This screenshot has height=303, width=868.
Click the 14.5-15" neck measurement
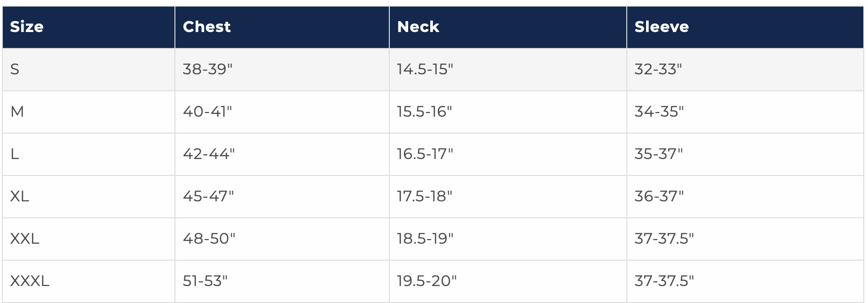(x=425, y=70)
